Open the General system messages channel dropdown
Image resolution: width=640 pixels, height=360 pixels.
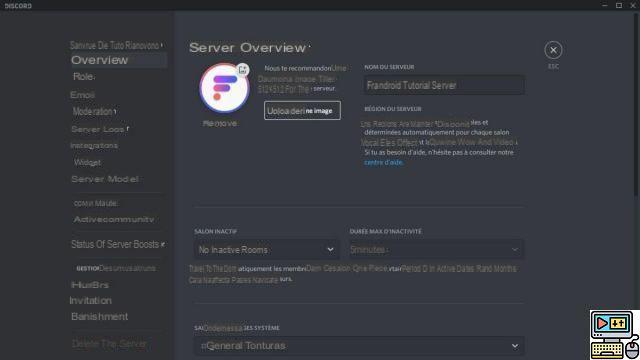pos(359,346)
